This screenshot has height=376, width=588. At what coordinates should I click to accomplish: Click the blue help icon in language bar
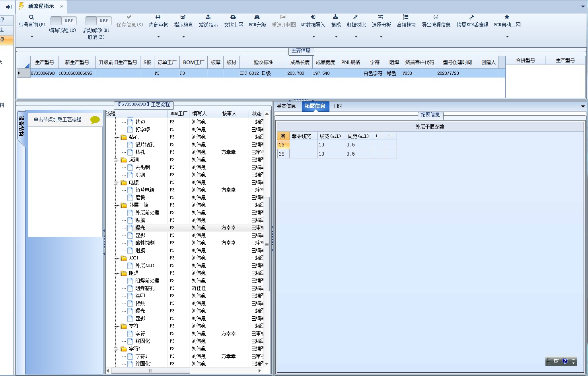[565, 361]
